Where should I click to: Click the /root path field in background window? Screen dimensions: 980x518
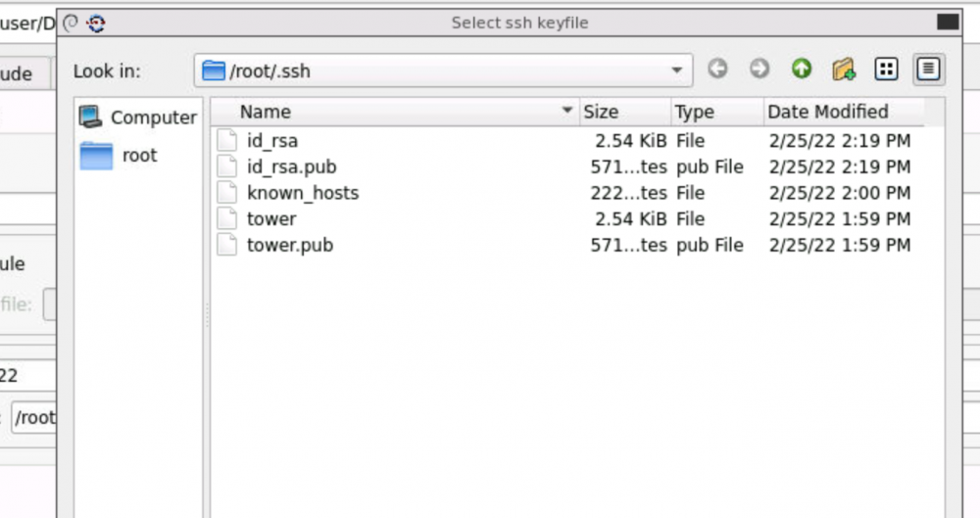pyautogui.click(x=33, y=417)
